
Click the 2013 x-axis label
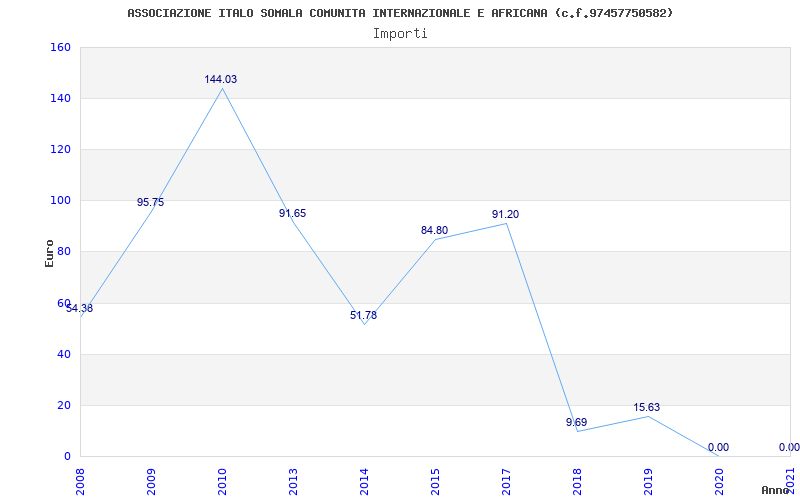pyautogui.click(x=293, y=481)
